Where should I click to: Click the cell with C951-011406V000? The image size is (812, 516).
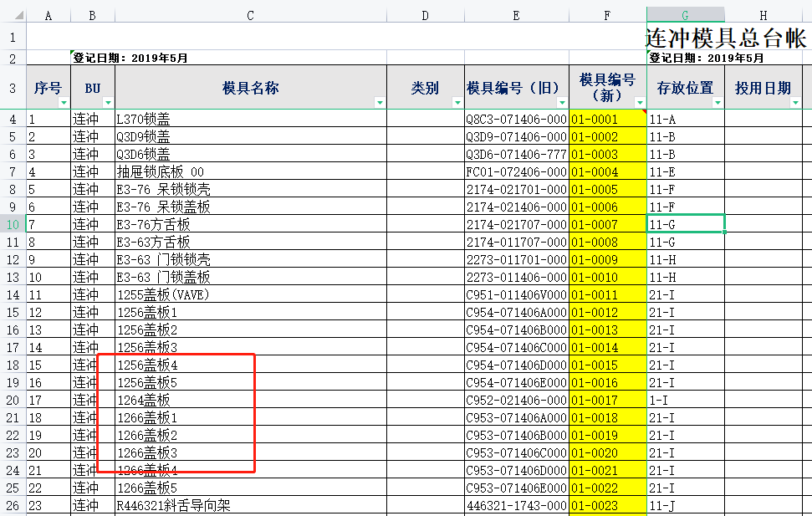[516, 294]
